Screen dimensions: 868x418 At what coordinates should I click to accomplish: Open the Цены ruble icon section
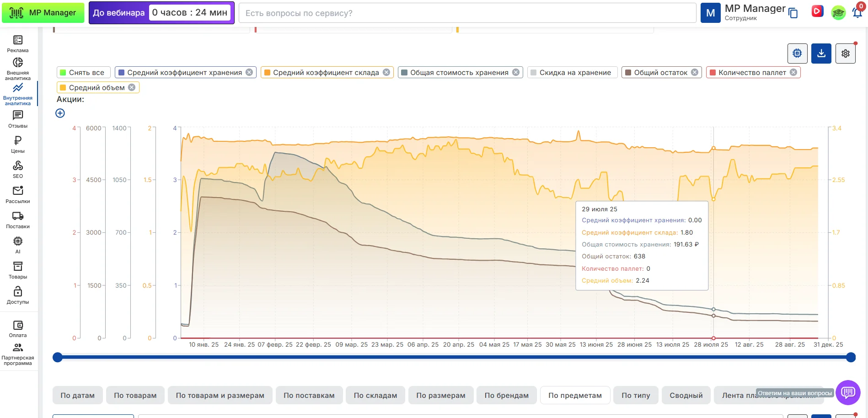tap(18, 144)
